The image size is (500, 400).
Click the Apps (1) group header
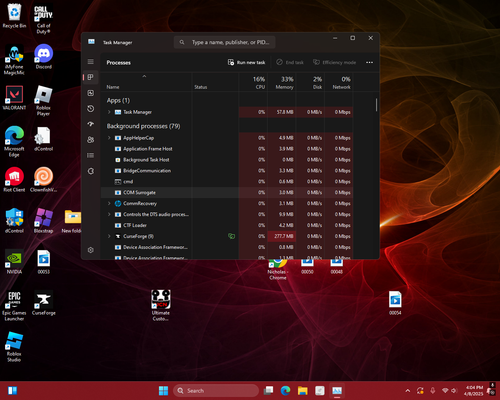coord(118,100)
